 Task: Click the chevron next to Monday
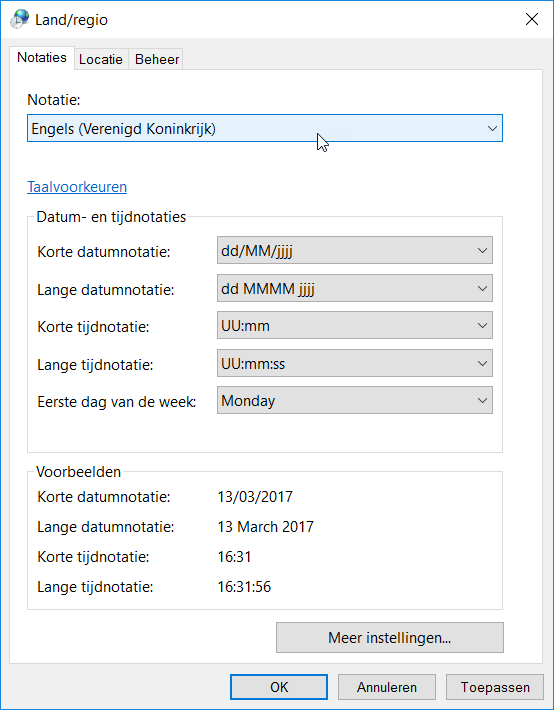(482, 400)
